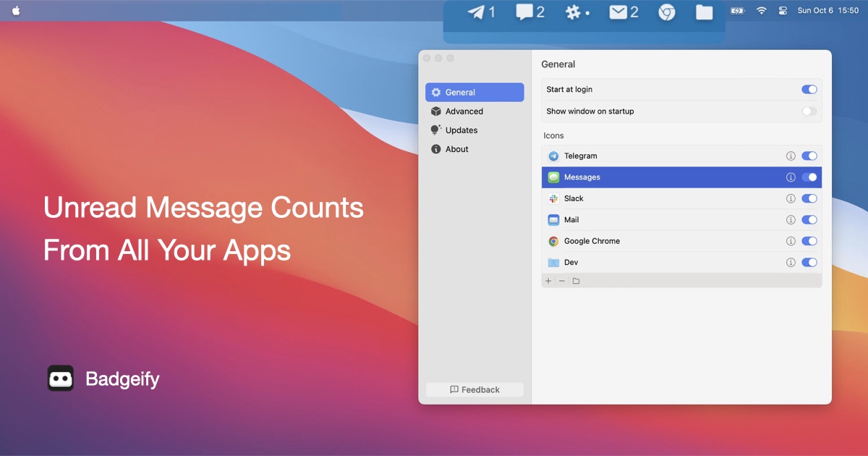Screen dimensions: 868x456
Task: Open the Advanced settings tab
Action: click(475, 111)
